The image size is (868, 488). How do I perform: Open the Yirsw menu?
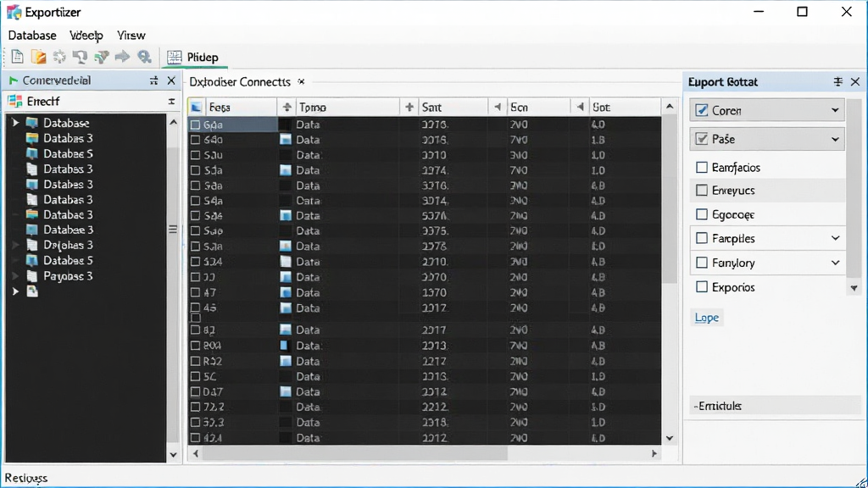(131, 36)
